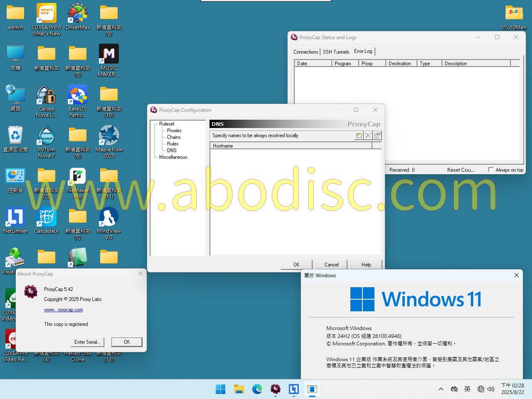Open the EaseUS Partition desktop shortcut
Screen dimensions: 532x399
[78, 101]
